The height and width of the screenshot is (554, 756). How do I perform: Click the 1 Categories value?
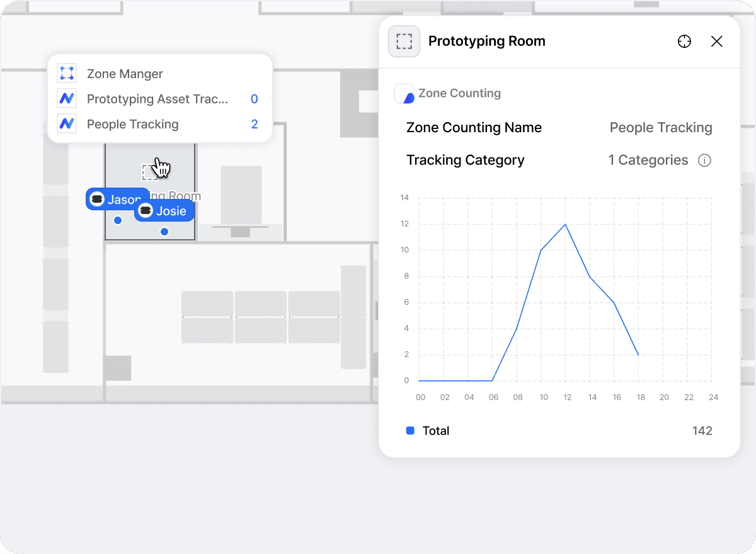(x=648, y=161)
